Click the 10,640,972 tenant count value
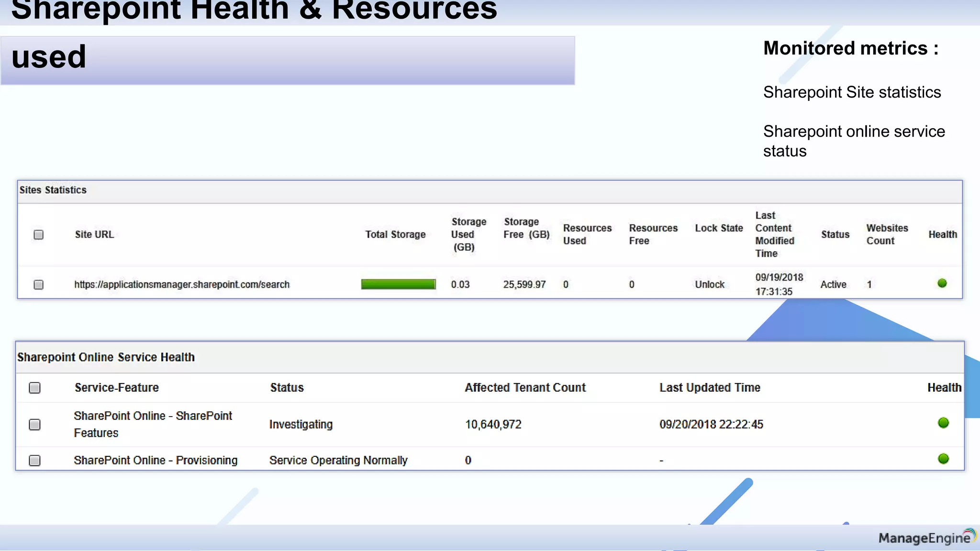The height and width of the screenshot is (551, 980). click(x=493, y=424)
